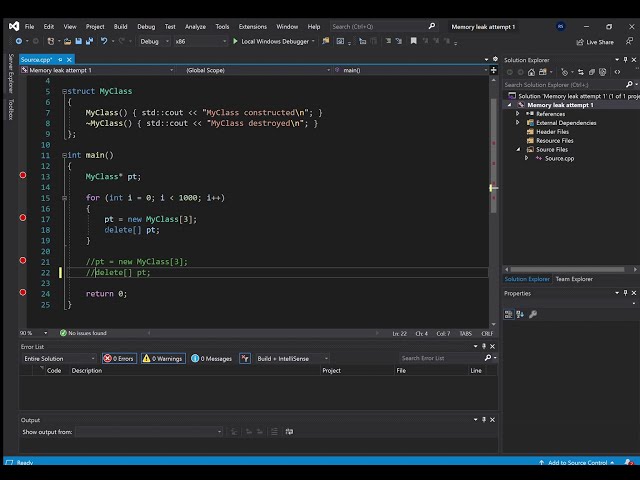The height and width of the screenshot is (480, 640).
Task: Open the Extensions menu
Action: click(253, 27)
